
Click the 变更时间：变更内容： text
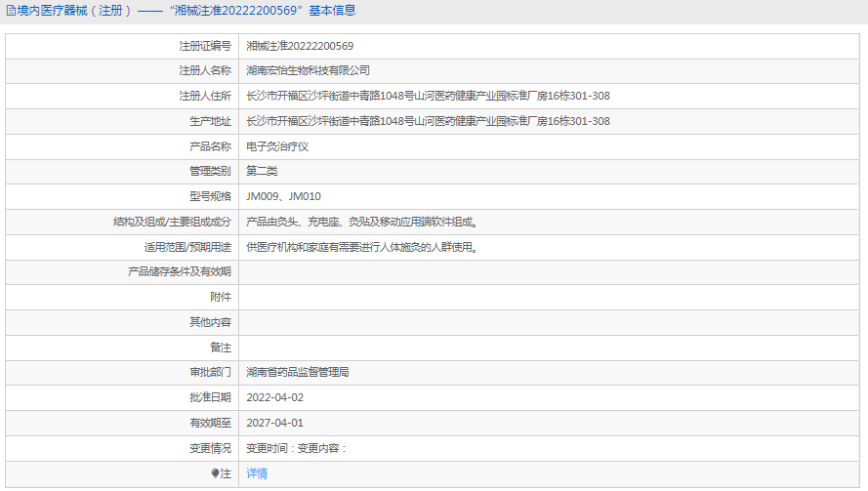297,448
